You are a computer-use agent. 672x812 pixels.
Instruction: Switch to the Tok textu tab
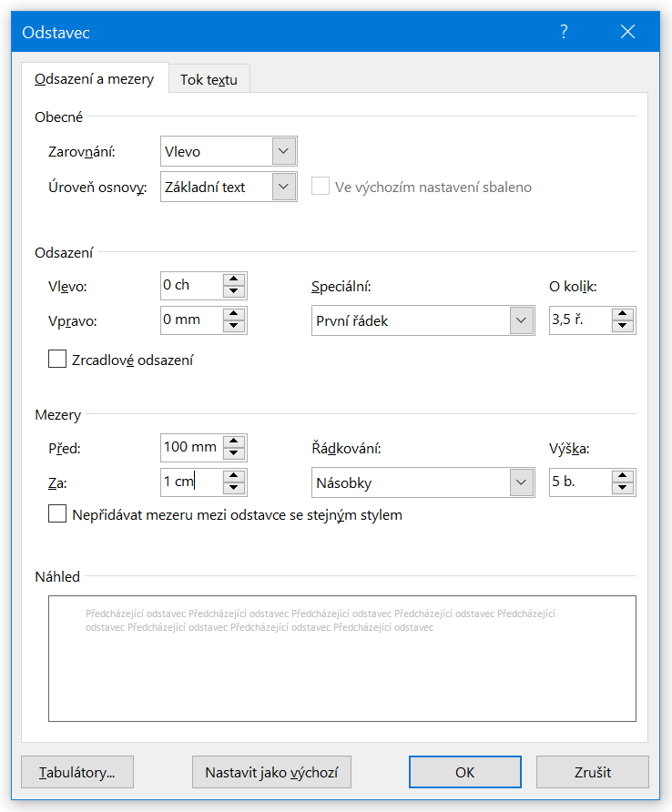tap(209, 79)
